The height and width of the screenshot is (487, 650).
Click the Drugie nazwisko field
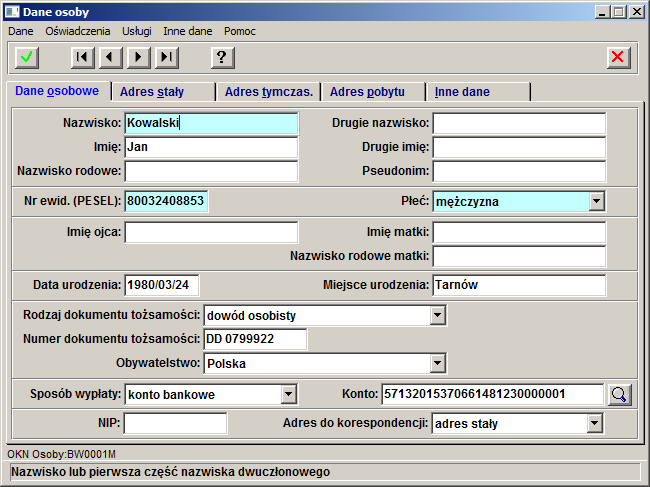(x=519, y=123)
